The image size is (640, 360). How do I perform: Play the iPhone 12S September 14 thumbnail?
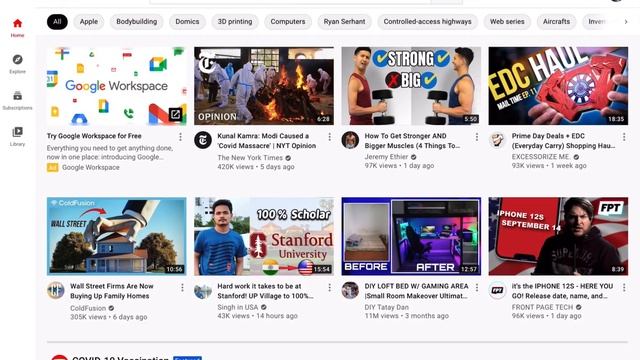click(x=558, y=236)
